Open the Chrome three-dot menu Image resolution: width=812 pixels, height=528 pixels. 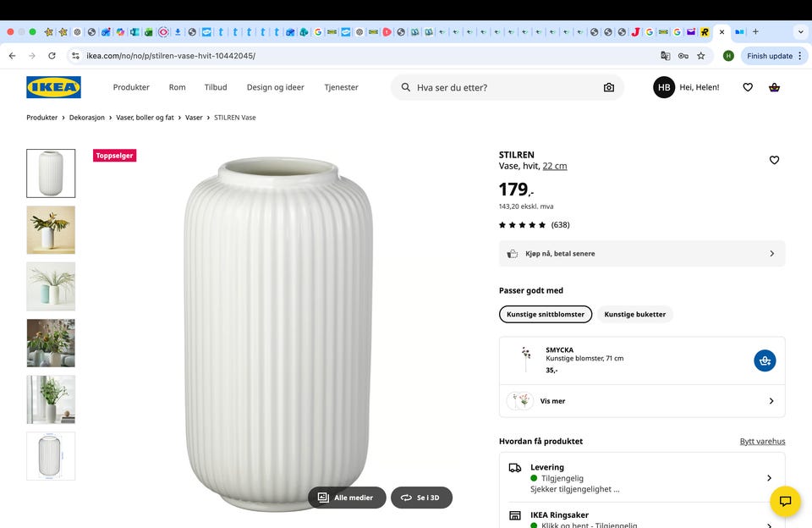point(800,56)
